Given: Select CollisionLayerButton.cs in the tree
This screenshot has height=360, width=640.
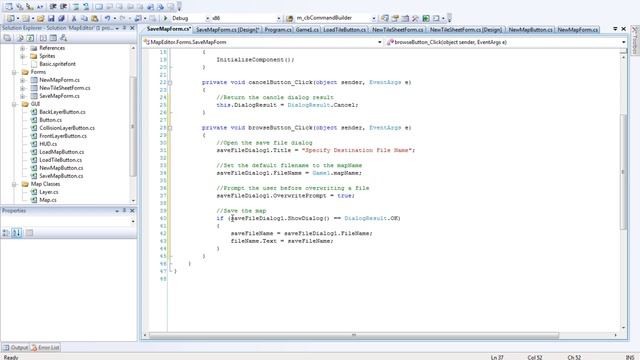Looking at the screenshot, I should [67, 128].
